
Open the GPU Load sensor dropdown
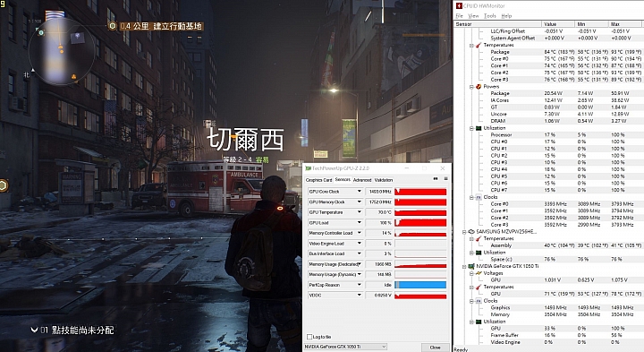359,222
